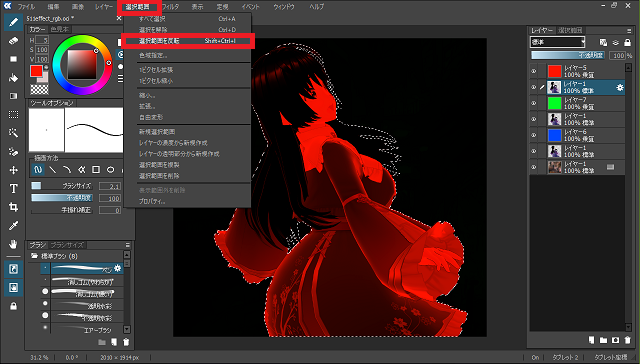The height and width of the screenshot is (364, 640).
Task: Toggle layer lock icon in layer panel header
Action: coord(627,42)
